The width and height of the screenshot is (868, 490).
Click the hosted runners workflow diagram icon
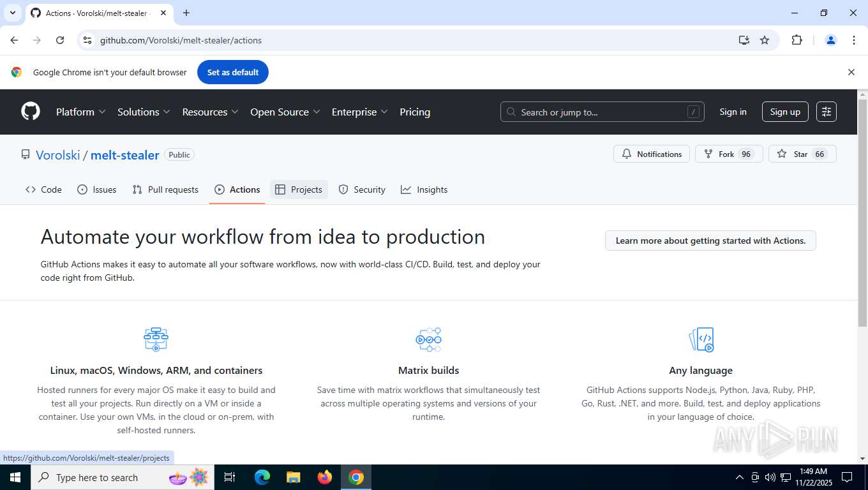point(156,339)
